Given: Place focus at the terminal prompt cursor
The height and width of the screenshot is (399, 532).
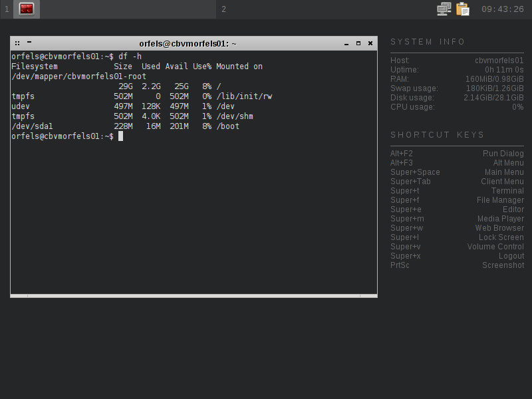Looking at the screenshot, I should tap(120, 136).
